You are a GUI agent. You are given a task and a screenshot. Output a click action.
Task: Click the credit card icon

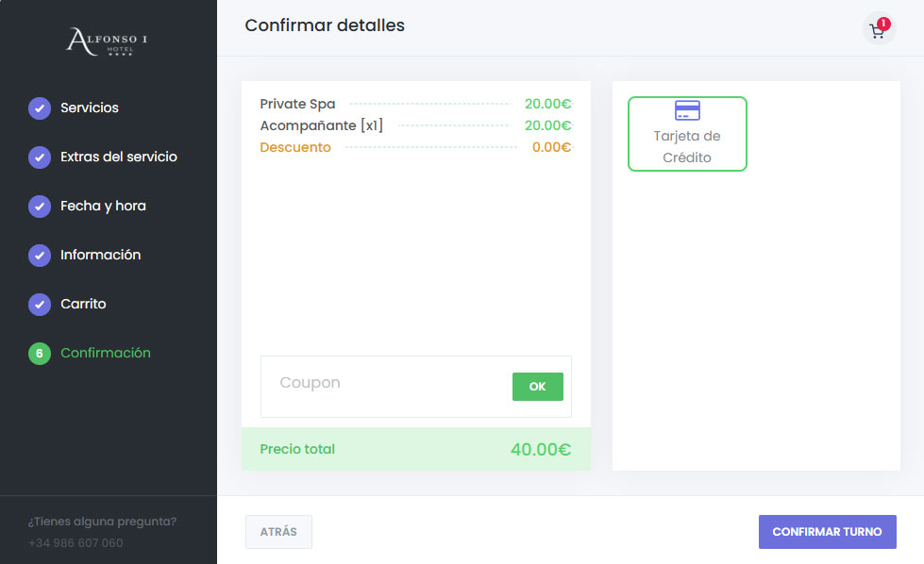[687, 110]
